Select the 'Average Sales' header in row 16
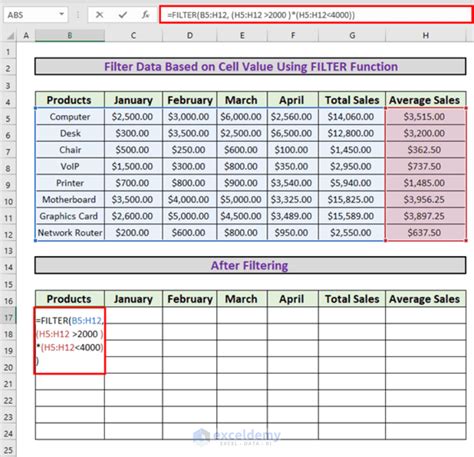 tap(426, 299)
